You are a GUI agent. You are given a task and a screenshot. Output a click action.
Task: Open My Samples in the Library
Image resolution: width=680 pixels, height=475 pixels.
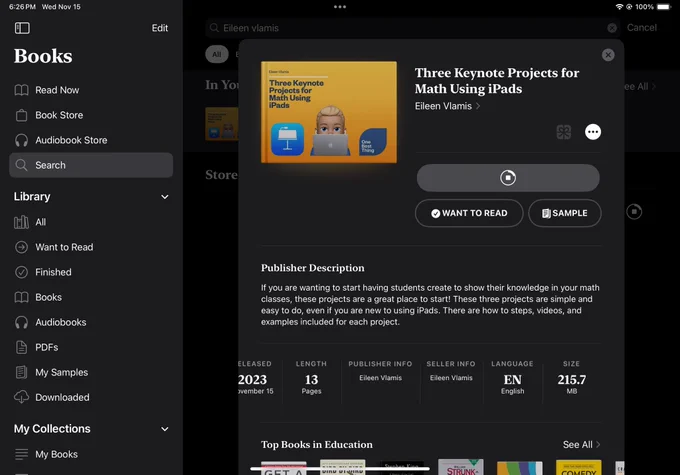coord(91,373)
